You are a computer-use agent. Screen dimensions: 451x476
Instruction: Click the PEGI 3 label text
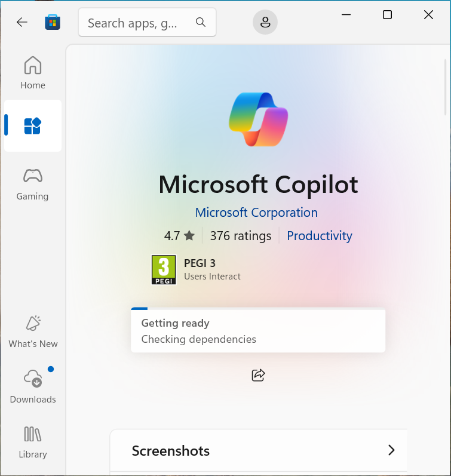click(200, 263)
